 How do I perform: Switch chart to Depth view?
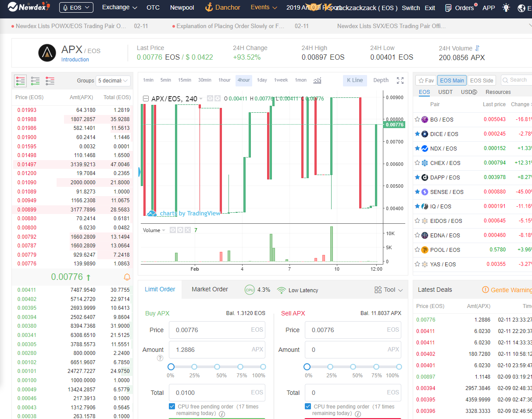(381, 80)
